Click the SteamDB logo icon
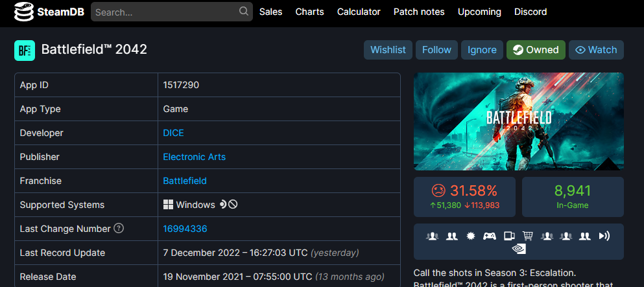Viewport: 644px width, 287px height. click(24, 12)
